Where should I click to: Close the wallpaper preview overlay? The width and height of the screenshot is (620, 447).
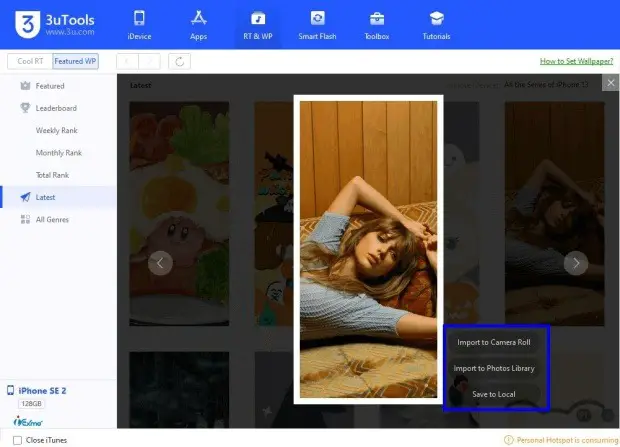coord(611,83)
